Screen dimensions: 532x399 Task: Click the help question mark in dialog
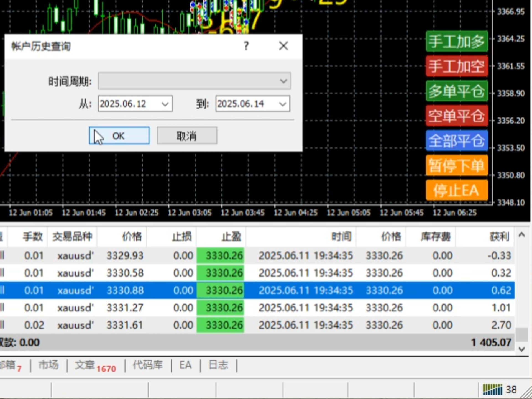click(x=246, y=46)
